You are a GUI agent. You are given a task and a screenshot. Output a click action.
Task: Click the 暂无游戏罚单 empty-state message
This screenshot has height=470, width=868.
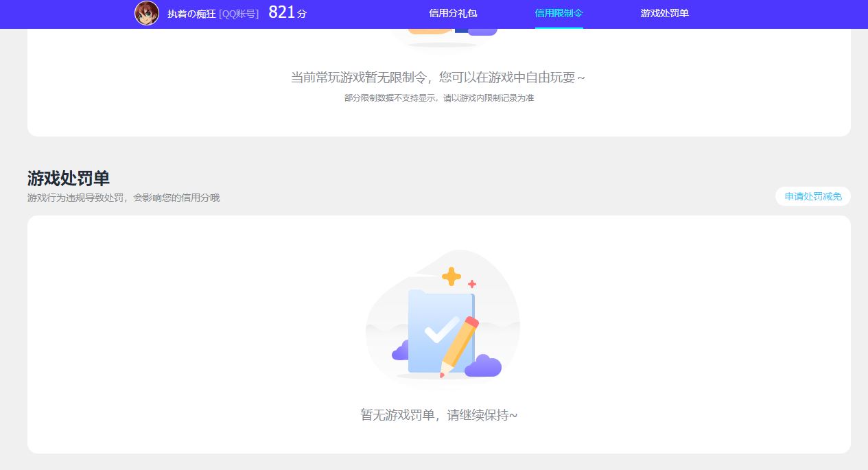click(x=438, y=415)
